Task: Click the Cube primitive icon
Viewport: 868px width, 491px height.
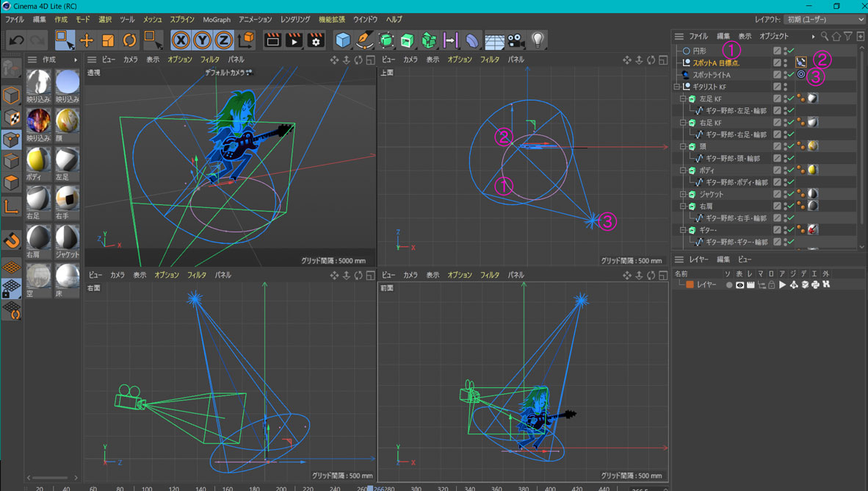Action: [x=343, y=40]
